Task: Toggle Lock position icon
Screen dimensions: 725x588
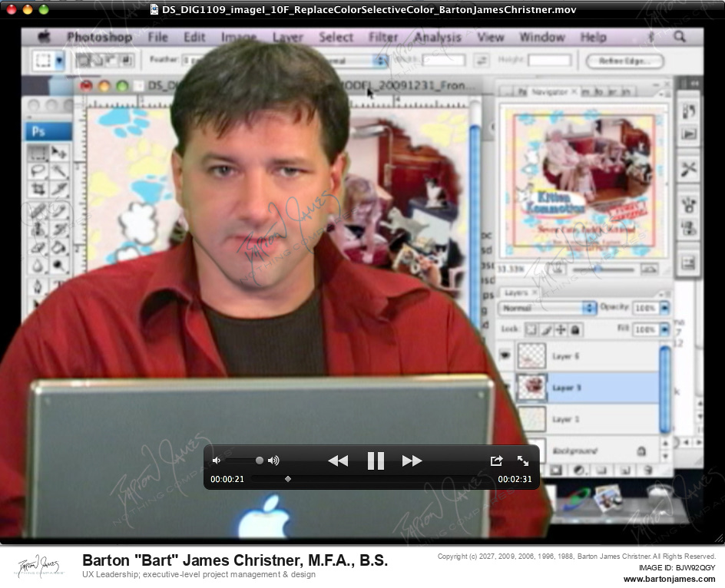Action: pos(561,329)
